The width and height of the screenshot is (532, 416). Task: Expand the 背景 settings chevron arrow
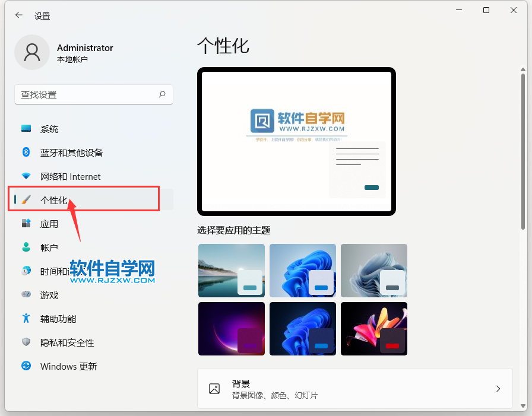tap(498, 389)
